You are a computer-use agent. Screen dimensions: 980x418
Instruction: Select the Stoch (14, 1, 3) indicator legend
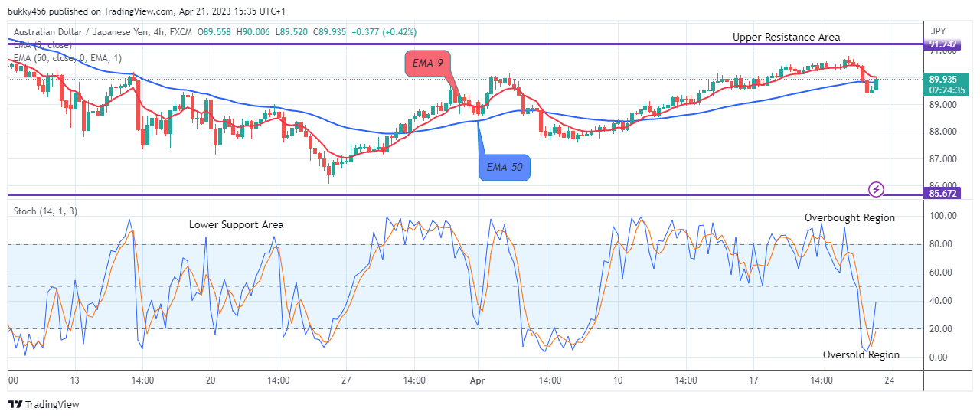click(45, 211)
